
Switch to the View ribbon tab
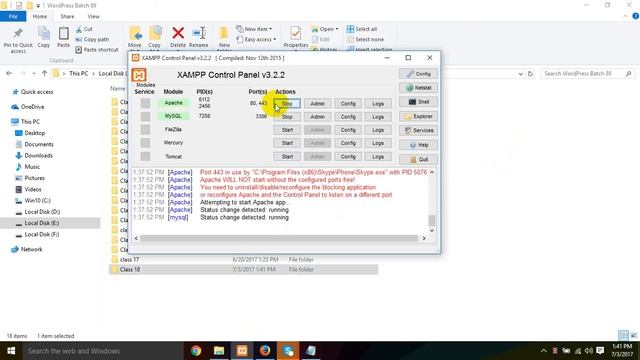[93, 16]
